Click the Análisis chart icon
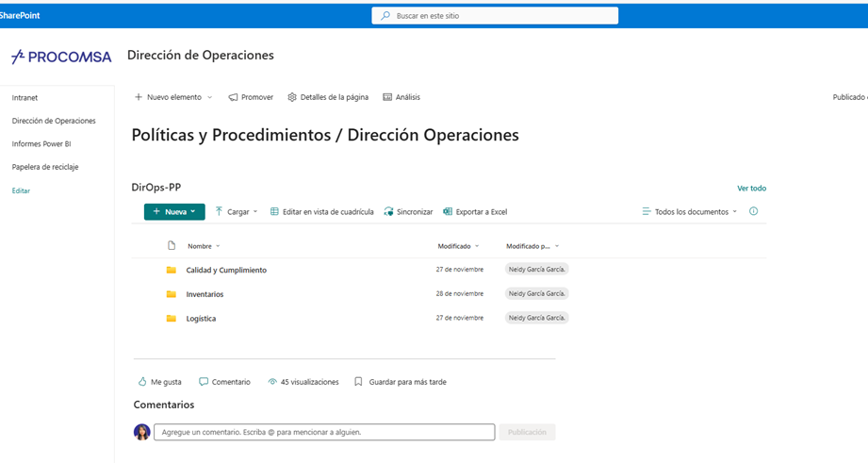The width and height of the screenshot is (868, 463). pyautogui.click(x=387, y=97)
